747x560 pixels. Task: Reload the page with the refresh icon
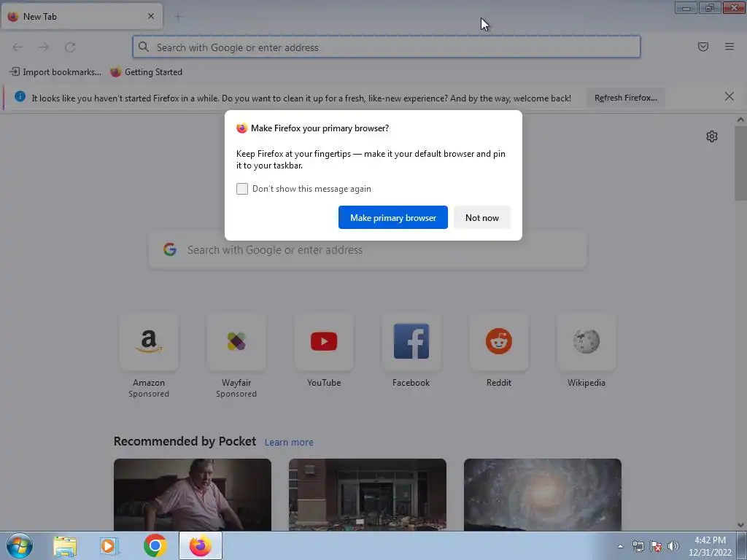pos(70,47)
